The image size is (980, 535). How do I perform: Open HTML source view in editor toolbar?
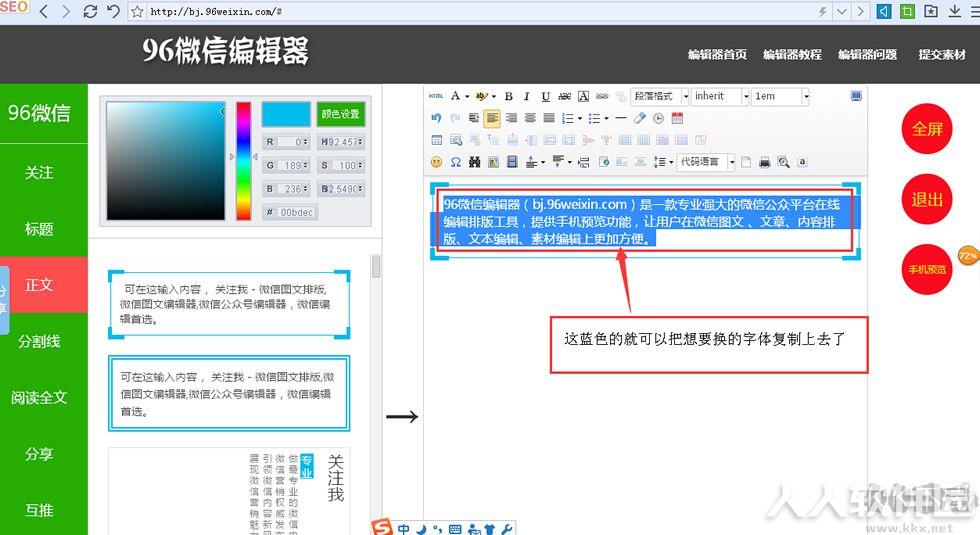436,96
